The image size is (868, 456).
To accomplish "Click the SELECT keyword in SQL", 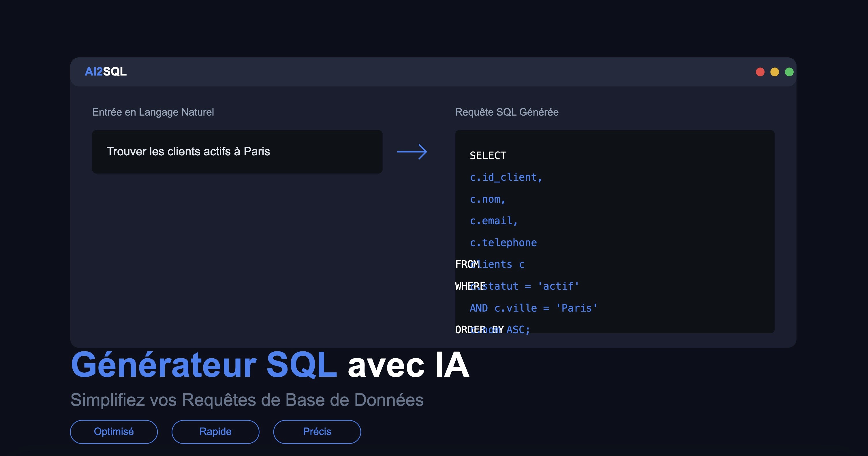I will pyautogui.click(x=488, y=156).
